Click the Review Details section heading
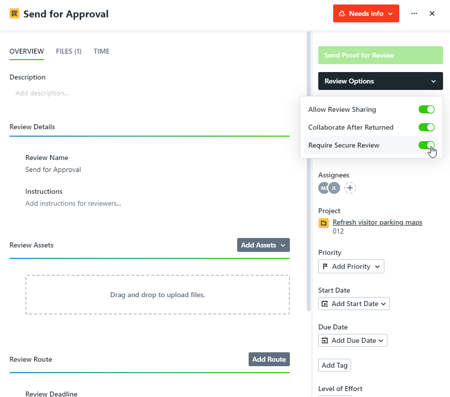The height and width of the screenshot is (397, 450). point(32,127)
